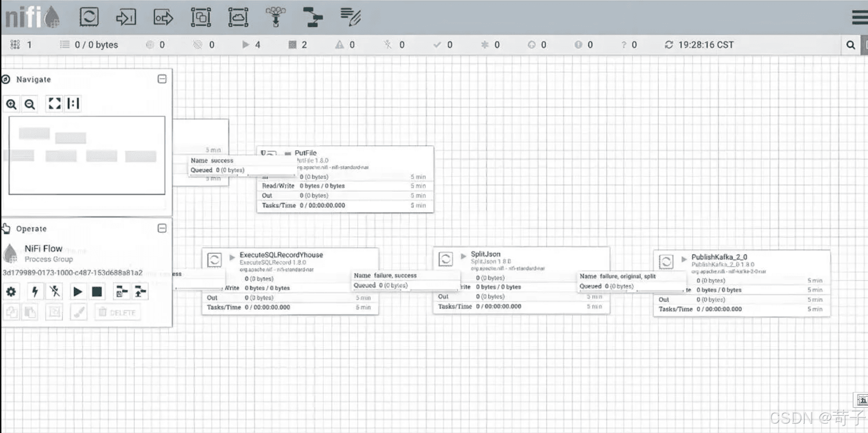
Task: Click the Disable crossed bolt icon
Action: tap(55, 292)
